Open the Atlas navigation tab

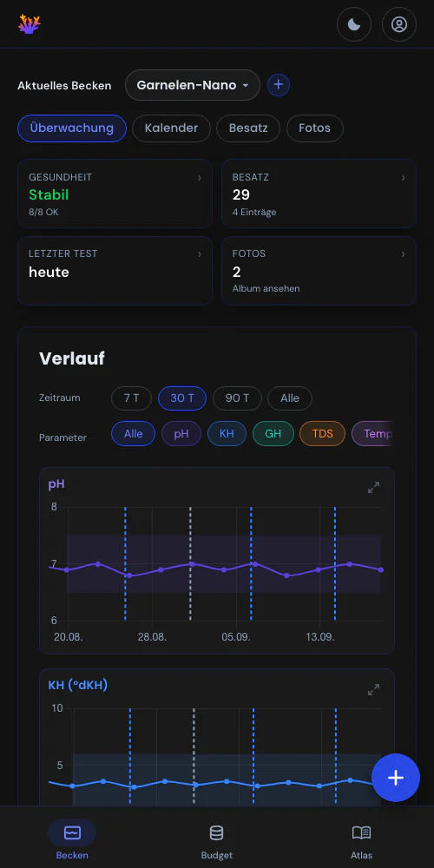pyautogui.click(x=361, y=839)
